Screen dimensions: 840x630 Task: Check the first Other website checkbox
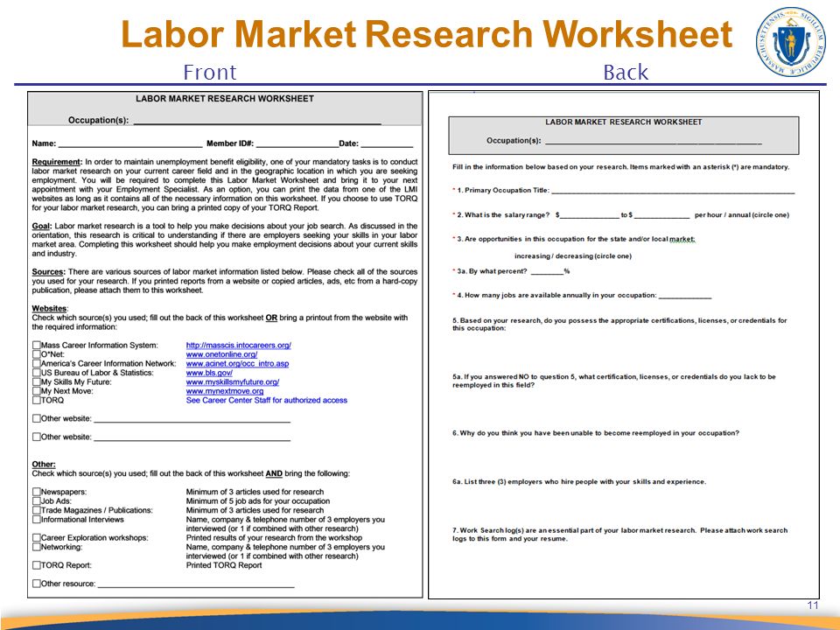[37, 418]
